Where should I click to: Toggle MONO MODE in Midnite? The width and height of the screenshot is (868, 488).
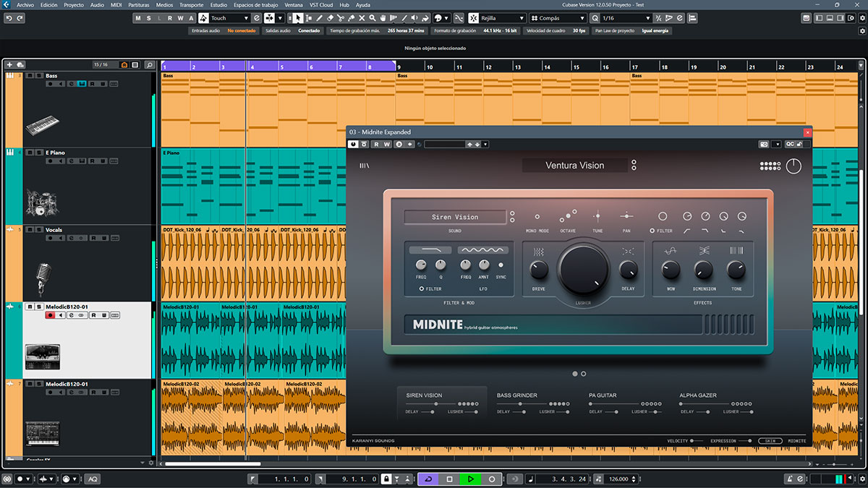(537, 216)
